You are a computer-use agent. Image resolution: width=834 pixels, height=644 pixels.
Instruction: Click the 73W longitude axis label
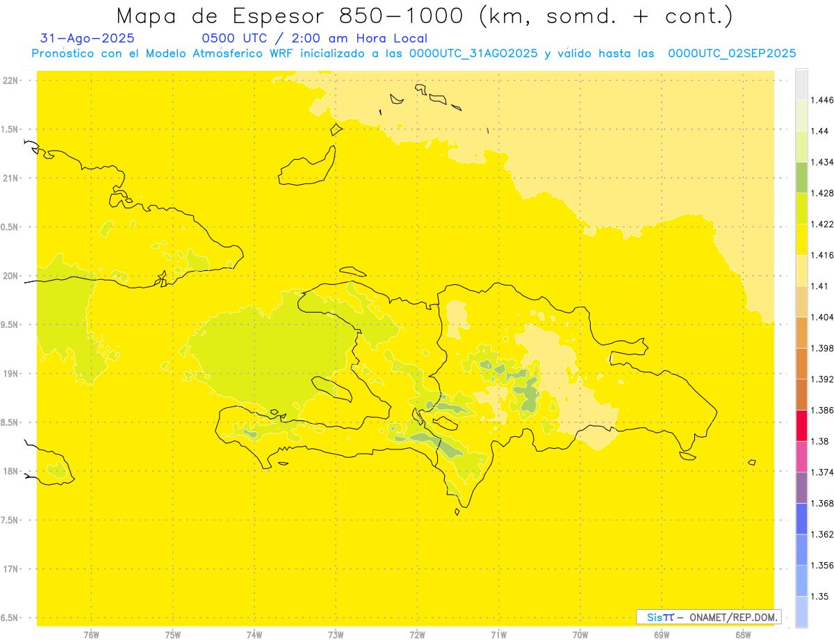pos(336,634)
